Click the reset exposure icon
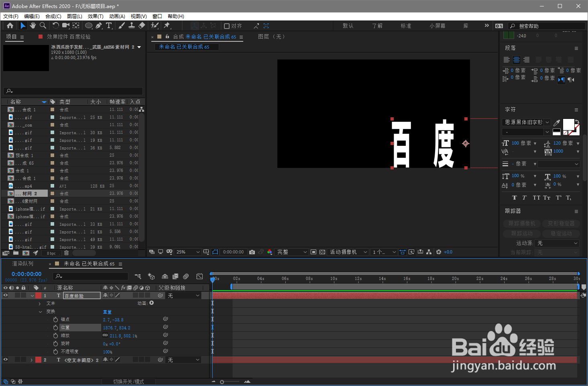 click(439, 252)
